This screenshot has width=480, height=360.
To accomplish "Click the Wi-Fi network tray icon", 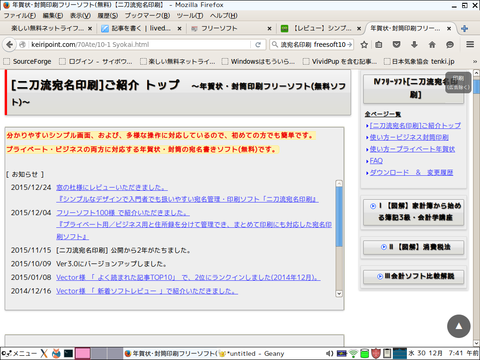I will (353, 353).
